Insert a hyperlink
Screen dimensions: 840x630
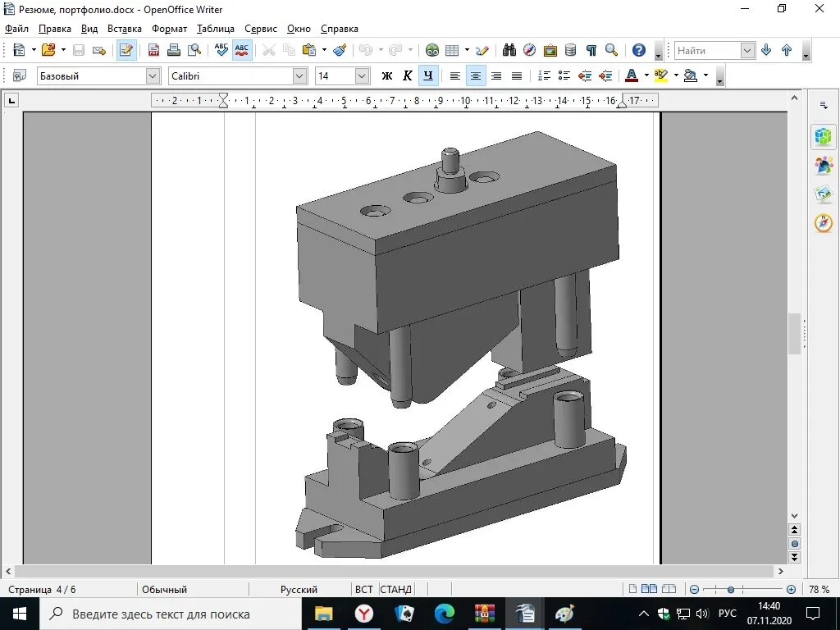point(431,50)
